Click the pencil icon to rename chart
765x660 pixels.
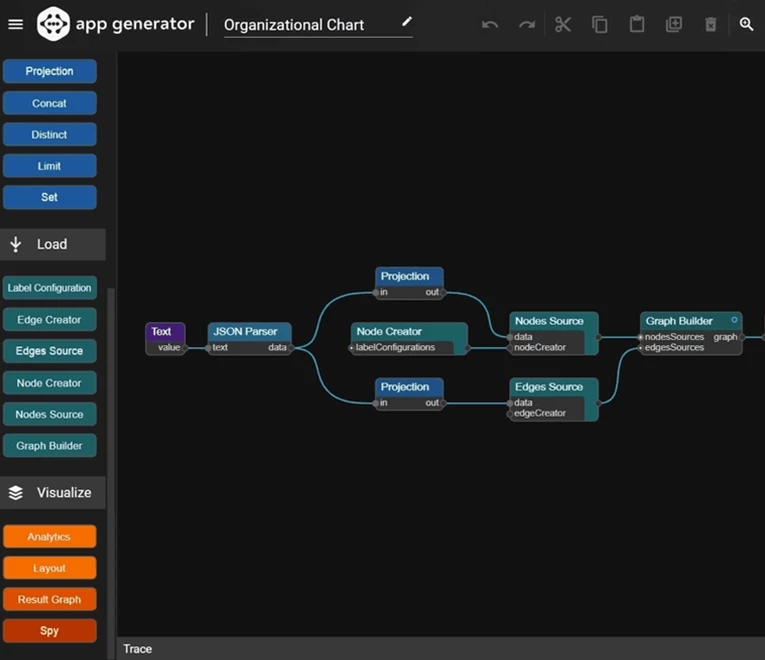[x=406, y=22]
